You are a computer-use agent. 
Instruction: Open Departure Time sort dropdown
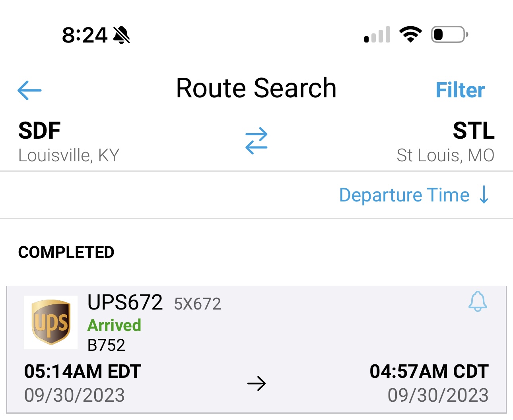[x=404, y=195]
